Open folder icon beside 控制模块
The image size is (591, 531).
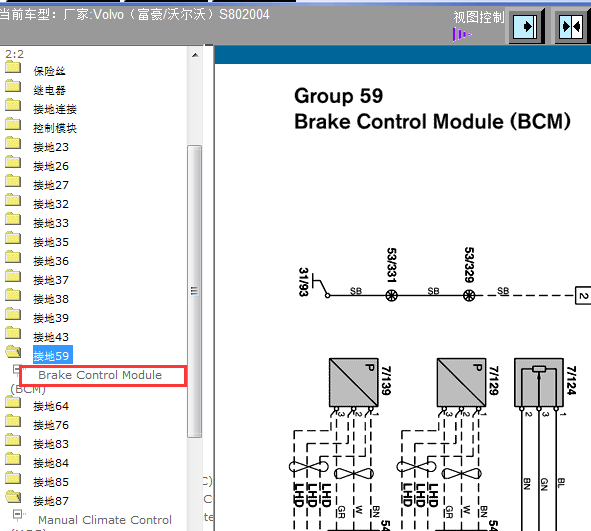click(x=13, y=124)
